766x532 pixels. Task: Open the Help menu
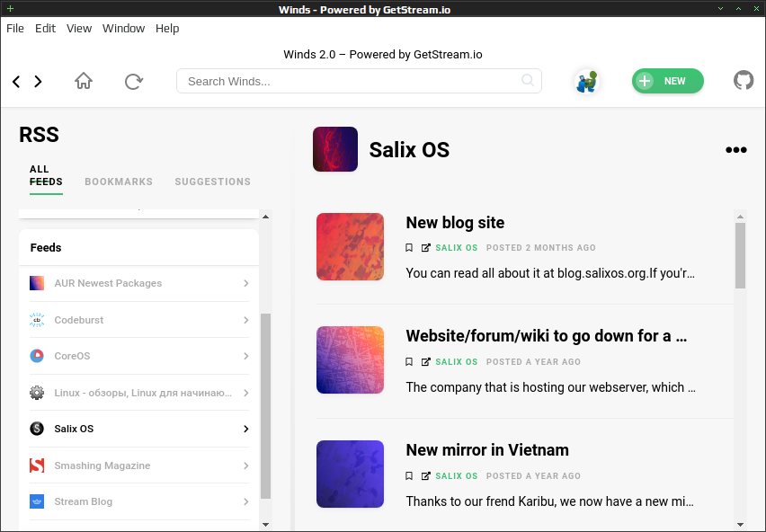167,29
